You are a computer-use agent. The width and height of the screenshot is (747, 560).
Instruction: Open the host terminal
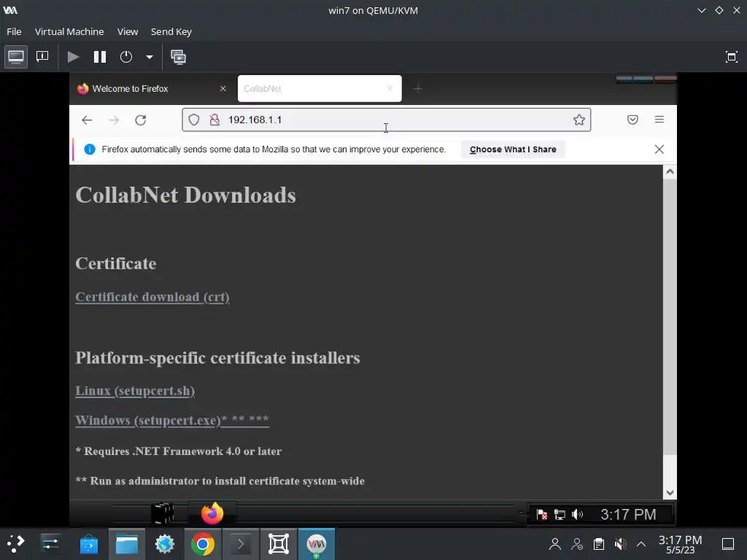[x=241, y=544]
